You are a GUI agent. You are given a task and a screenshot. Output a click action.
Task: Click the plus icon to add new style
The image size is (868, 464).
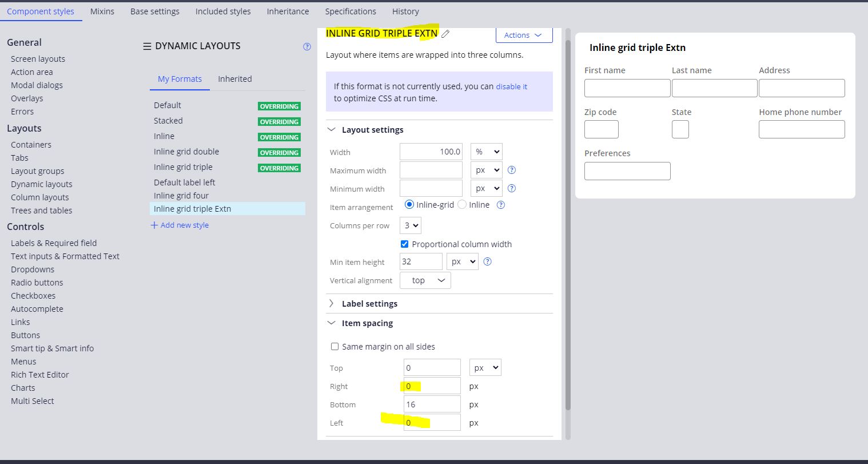pyautogui.click(x=153, y=225)
